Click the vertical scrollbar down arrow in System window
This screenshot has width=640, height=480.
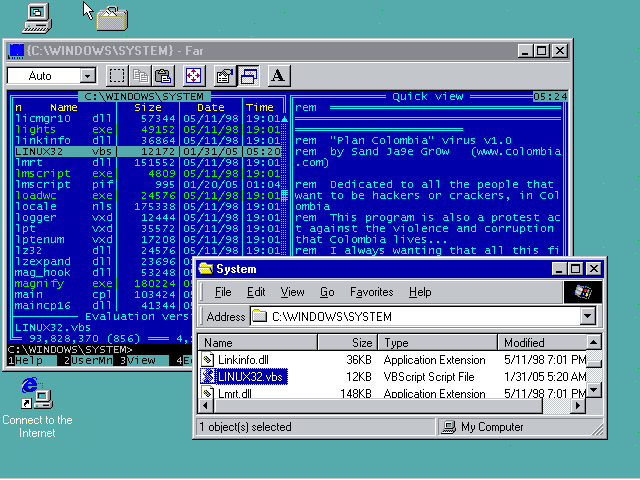point(593,389)
